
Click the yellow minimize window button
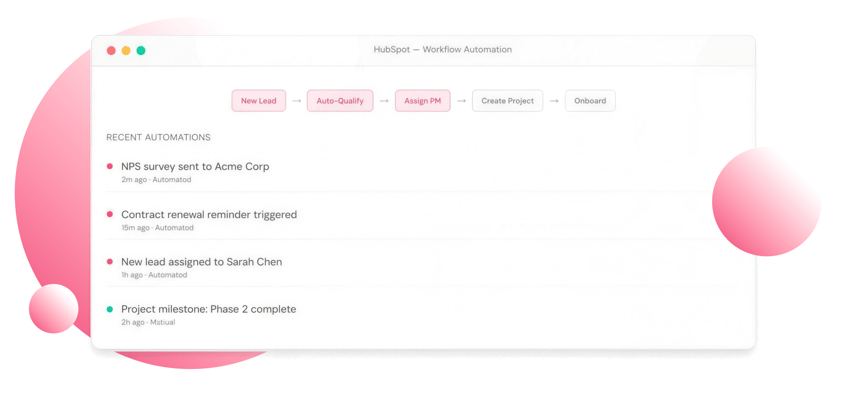(x=126, y=50)
